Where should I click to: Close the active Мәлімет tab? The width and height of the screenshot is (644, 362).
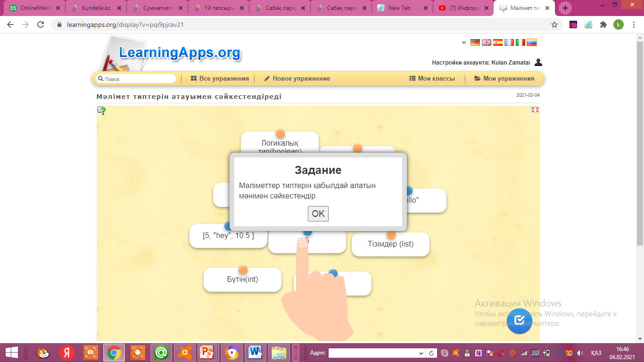(548, 8)
